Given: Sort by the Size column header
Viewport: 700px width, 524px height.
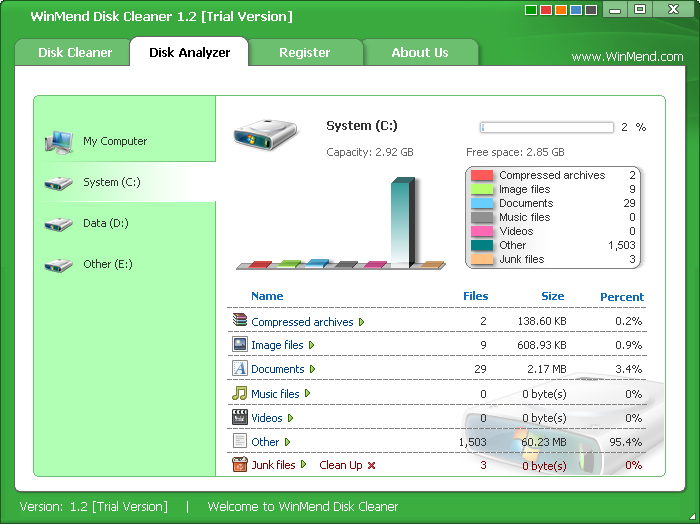Looking at the screenshot, I should (x=553, y=296).
